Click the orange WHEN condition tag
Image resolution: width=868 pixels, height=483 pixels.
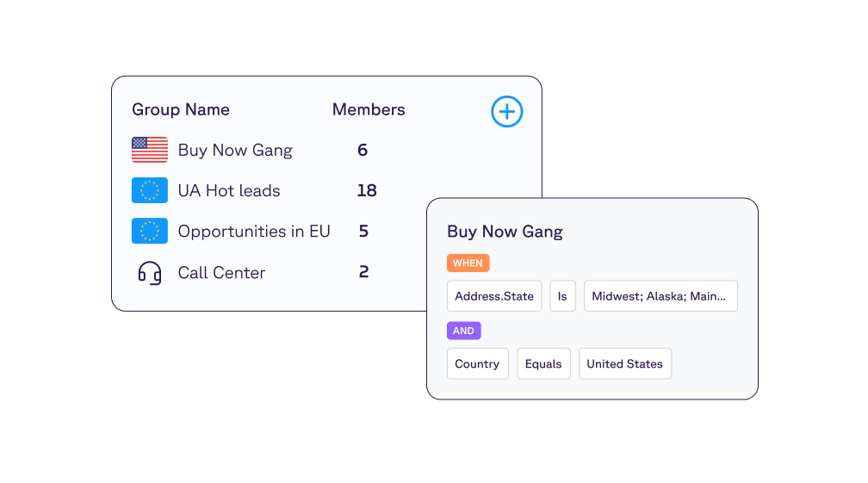pos(468,263)
